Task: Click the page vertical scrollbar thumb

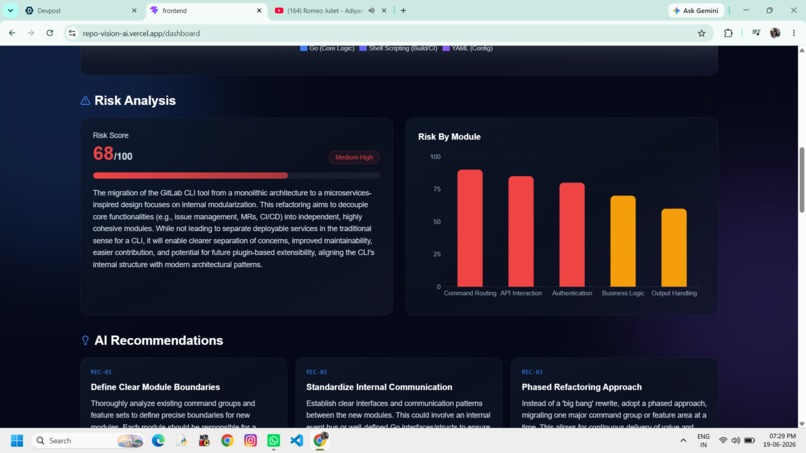Action: pyautogui.click(x=801, y=180)
